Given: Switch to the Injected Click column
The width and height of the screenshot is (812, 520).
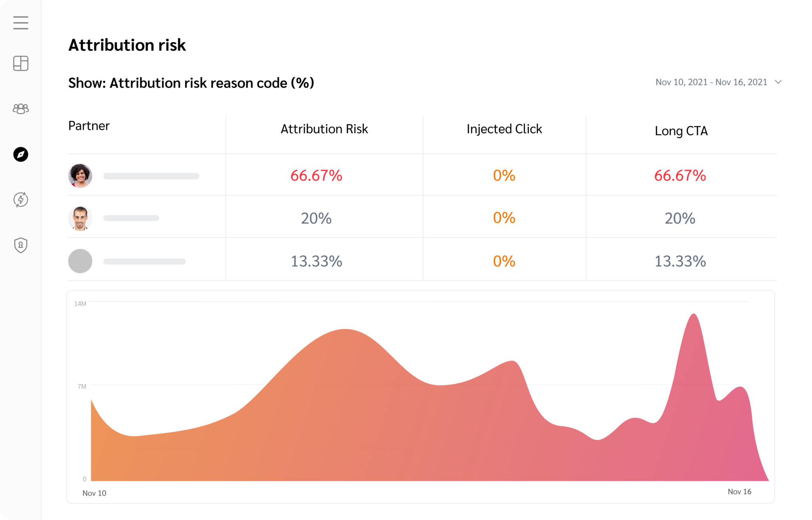Looking at the screenshot, I should click(x=504, y=129).
